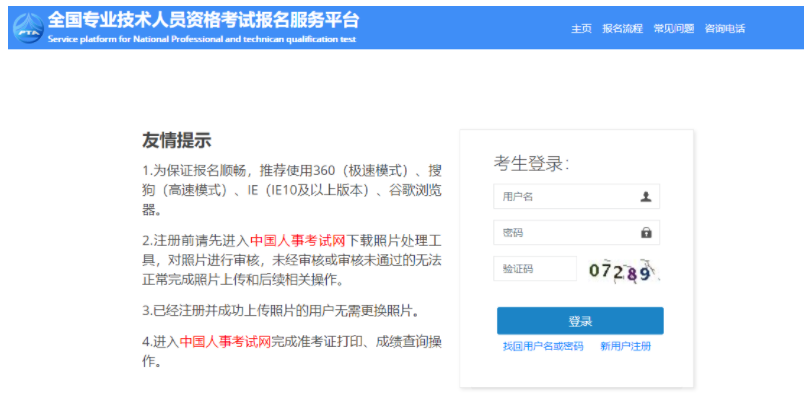Image resolution: width=804 pixels, height=410 pixels.
Task: Open the 找回用户名或密码 link
Action: 542,346
